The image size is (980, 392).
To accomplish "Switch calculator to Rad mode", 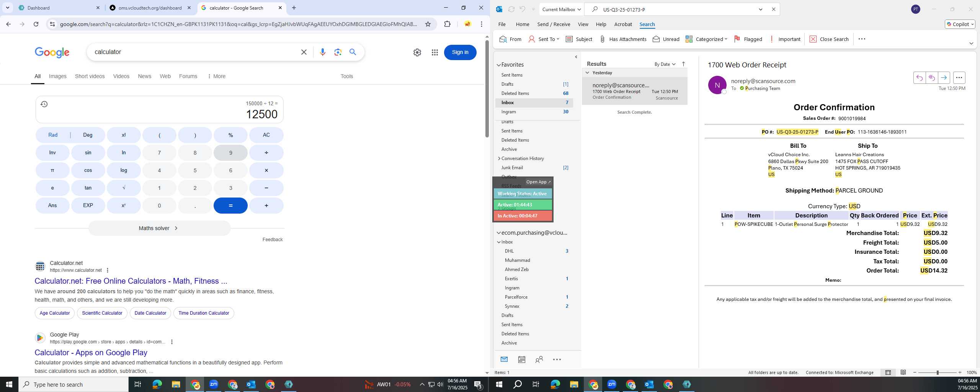I will point(53,135).
